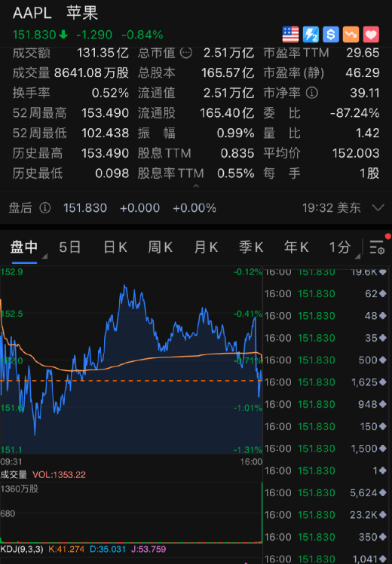Open the 1分 minute interval dropdown
Image resolution: width=392 pixels, height=564 pixels.
point(345,247)
